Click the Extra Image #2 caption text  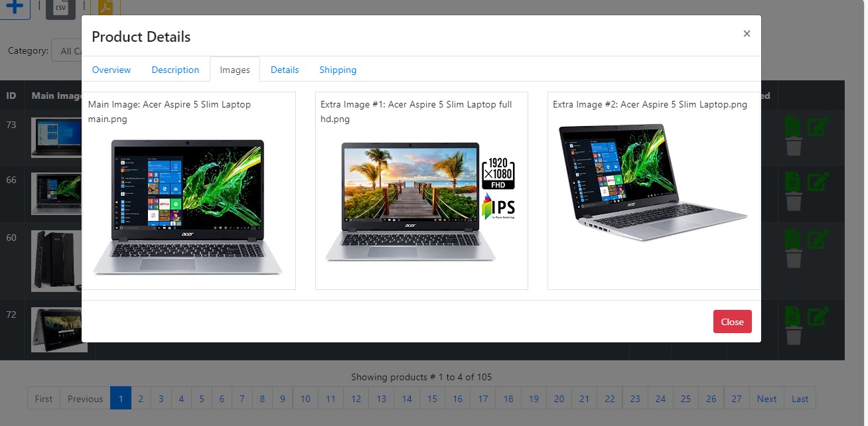650,104
